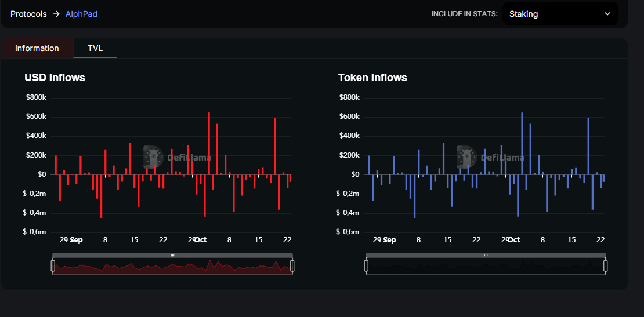This screenshot has height=317, width=644.
Task: Click the Oct date label on USD Inflows axis
Action: tap(201, 240)
